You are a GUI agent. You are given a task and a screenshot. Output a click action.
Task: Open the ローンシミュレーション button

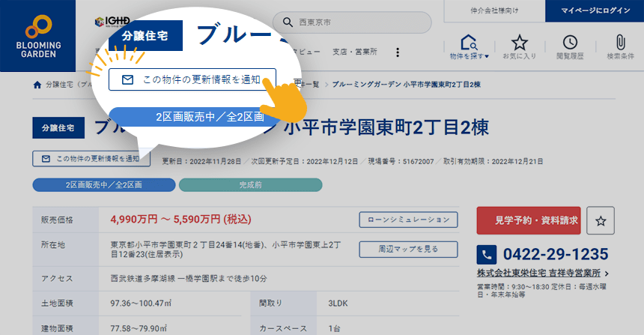[408, 220]
